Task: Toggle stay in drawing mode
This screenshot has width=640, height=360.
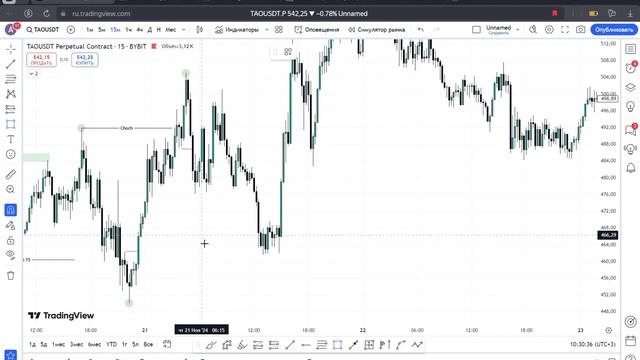Action: tap(11, 225)
